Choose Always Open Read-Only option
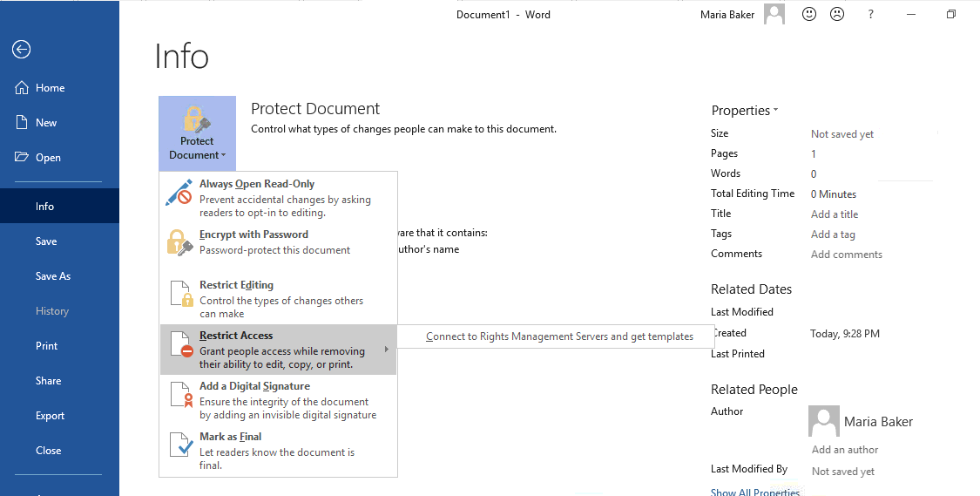The width and height of the screenshot is (980, 496). coord(278,198)
